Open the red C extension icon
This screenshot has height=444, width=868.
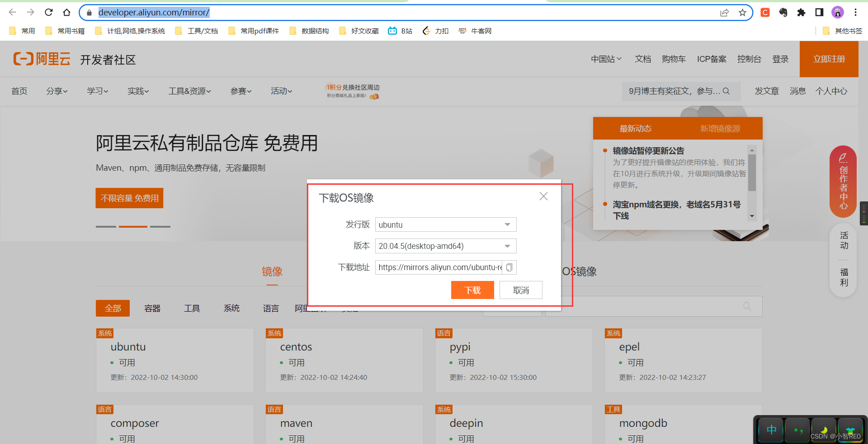tap(765, 13)
